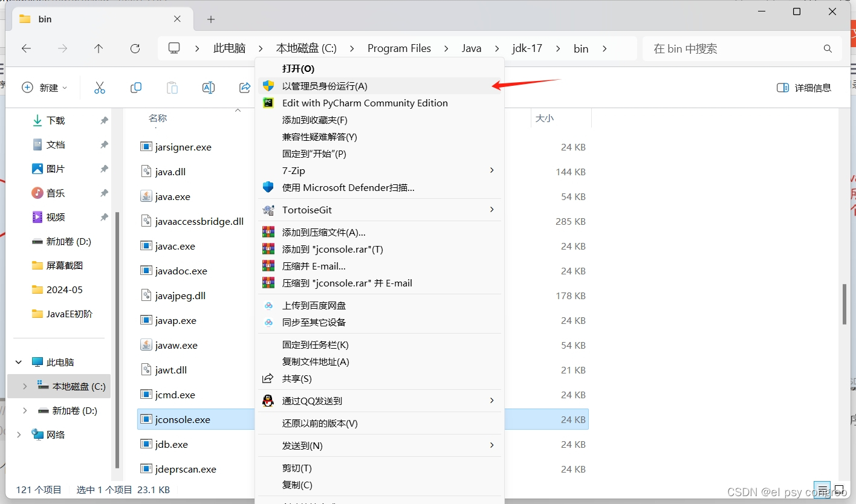The width and height of the screenshot is (856, 504).
Task: Go up one folder with up arrow
Action: point(99,48)
